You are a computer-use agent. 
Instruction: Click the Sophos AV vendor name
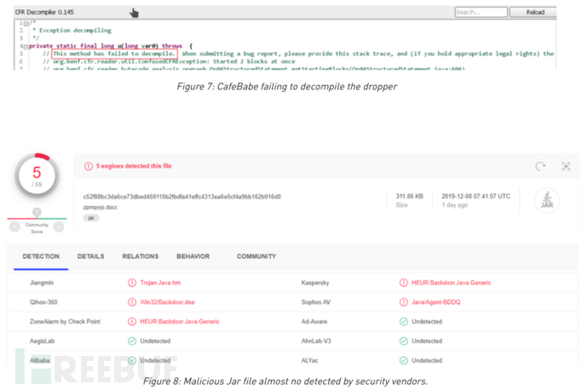click(316, 302)
